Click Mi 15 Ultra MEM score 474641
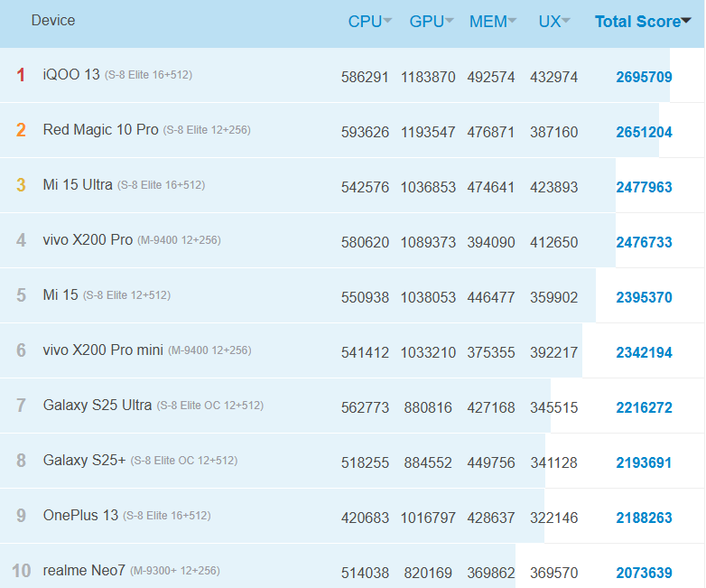 (491, 187)
